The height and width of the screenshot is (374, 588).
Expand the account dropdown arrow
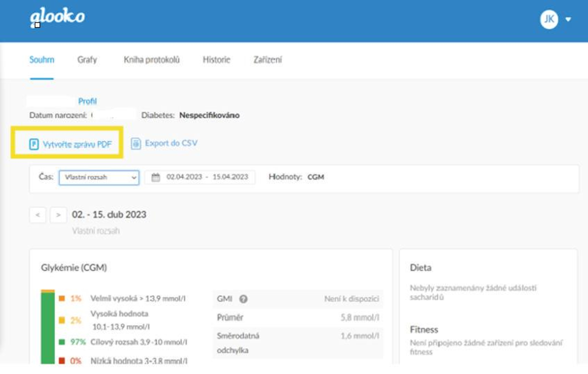[568, 19]
